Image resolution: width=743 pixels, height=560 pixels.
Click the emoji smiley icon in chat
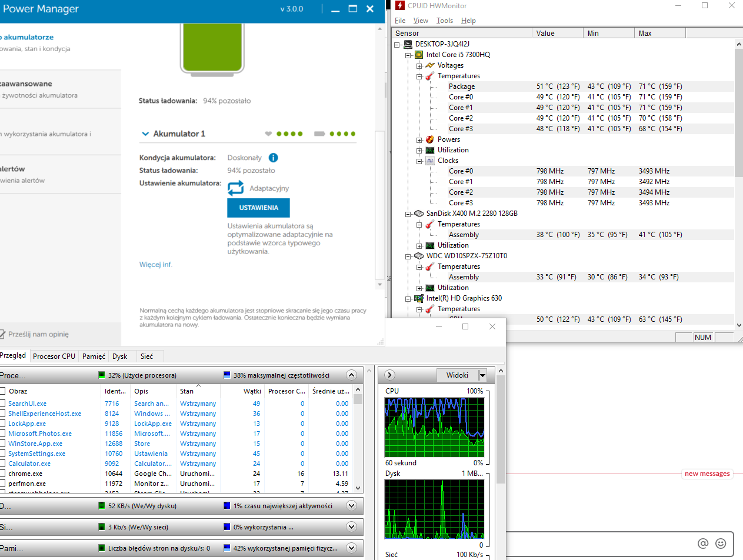pyautogui.click(x=721, y=543)
